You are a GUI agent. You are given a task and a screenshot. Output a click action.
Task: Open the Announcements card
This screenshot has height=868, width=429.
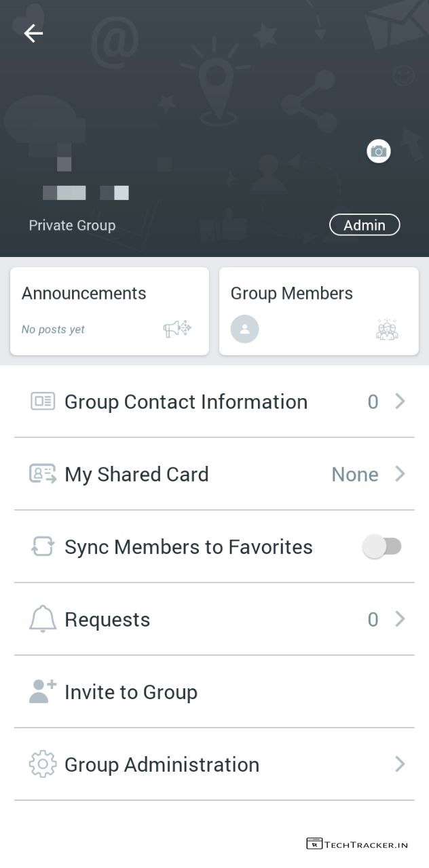tap(109, 311)
